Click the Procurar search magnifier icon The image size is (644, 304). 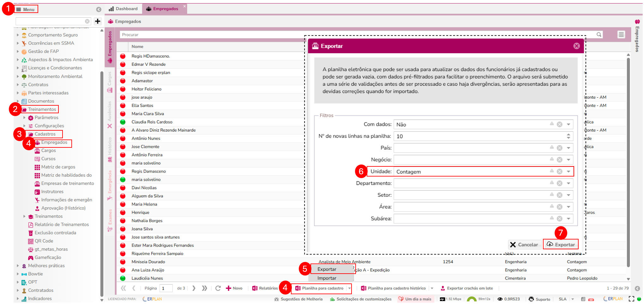tap(599, 34)
